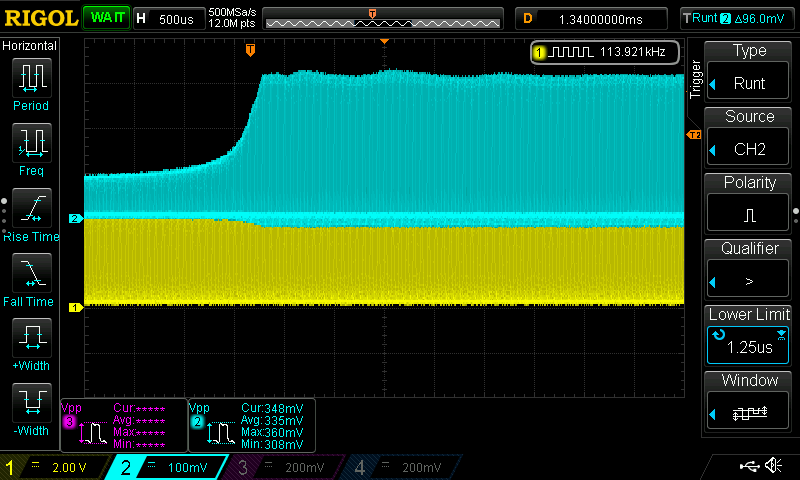This screenshot has height=480, width=800.
Task: Select the +Width measurement icon
Action: [31, 338]
